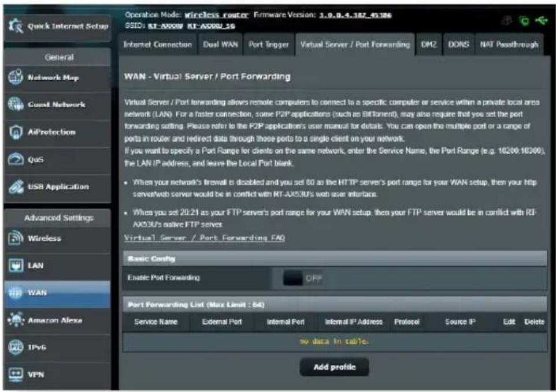Open VPN menu label
The height and width of the screenshot is (392, 556).
[x=36, y=375]
